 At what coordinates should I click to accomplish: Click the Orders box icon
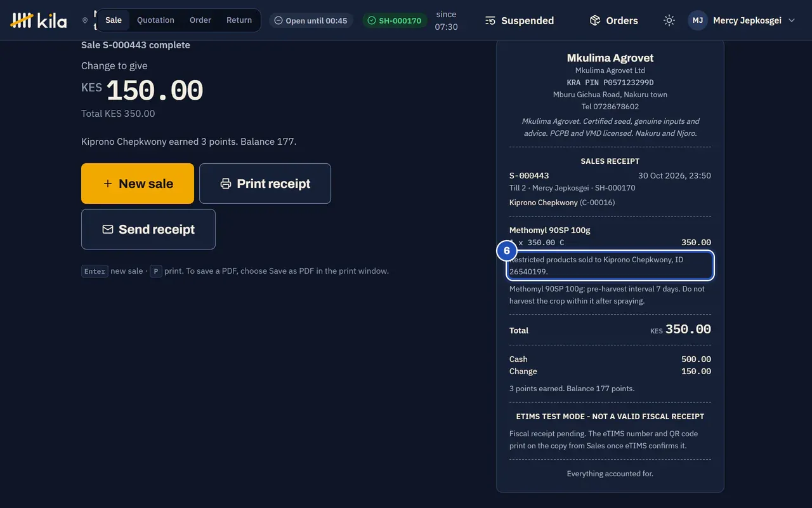[595, 20]
